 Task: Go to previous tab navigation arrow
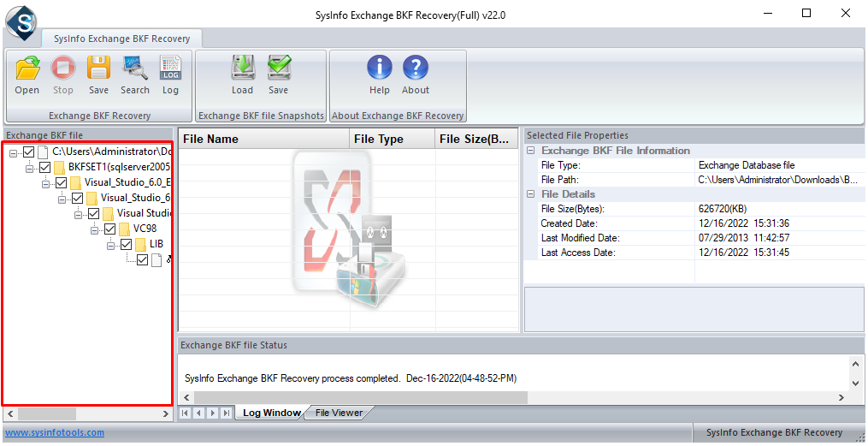point(198,413)
